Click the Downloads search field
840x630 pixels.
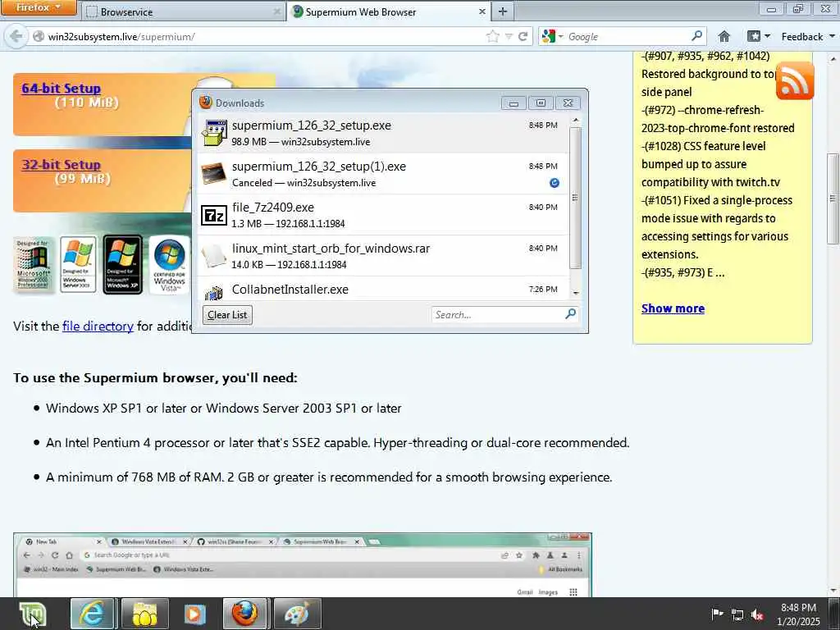(497, 314)
